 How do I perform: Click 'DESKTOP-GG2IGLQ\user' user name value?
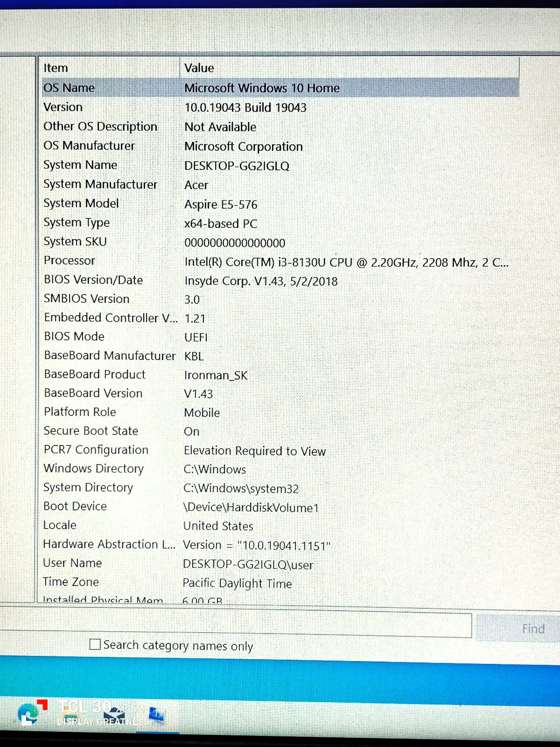pos(248,564)
